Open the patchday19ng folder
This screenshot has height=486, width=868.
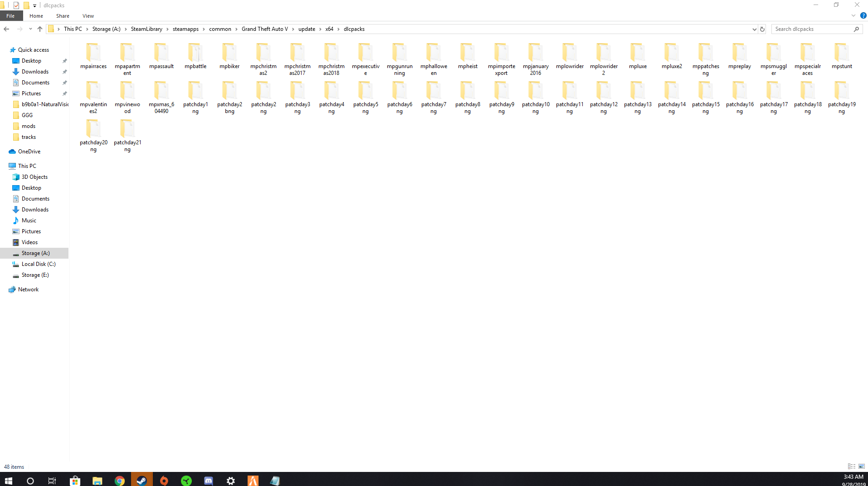point(842,97)
